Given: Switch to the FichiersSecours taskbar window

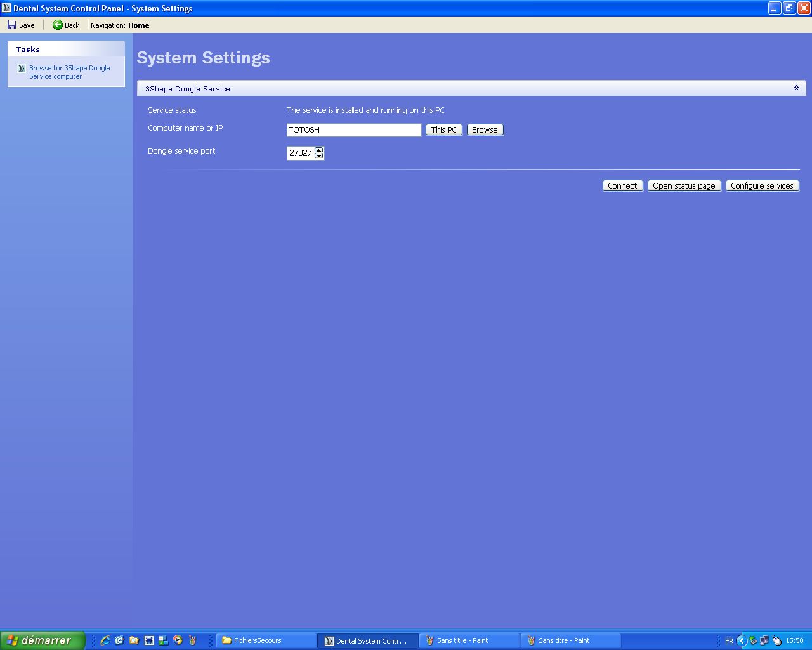Looking at the screenshot, I should 266,640.
